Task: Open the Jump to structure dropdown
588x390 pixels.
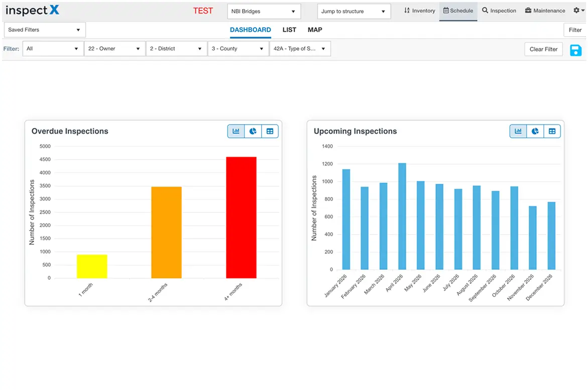Action: point(353,11)
